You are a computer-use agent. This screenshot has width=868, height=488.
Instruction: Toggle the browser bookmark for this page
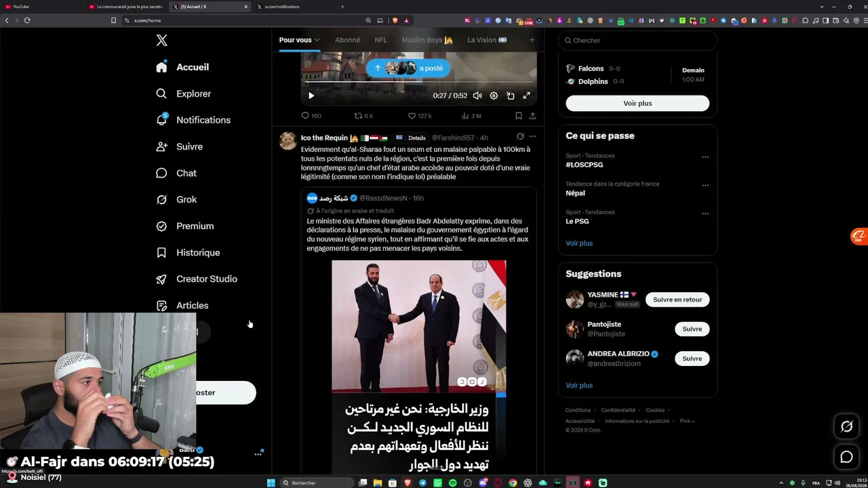point(113,20)
